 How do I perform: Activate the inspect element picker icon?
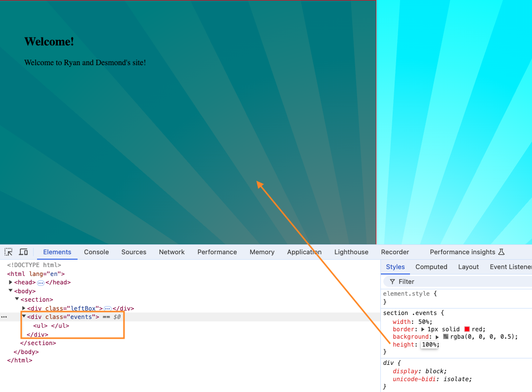[8, 252]
